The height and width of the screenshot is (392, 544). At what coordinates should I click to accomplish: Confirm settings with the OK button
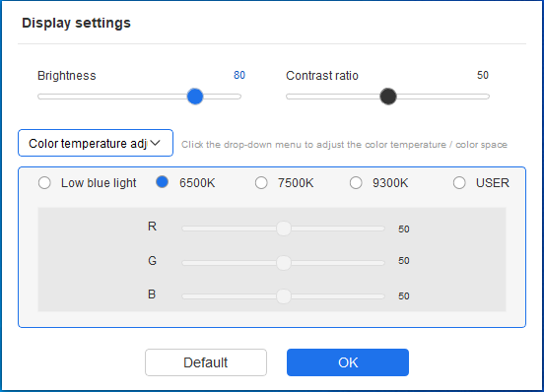(348, 362)
